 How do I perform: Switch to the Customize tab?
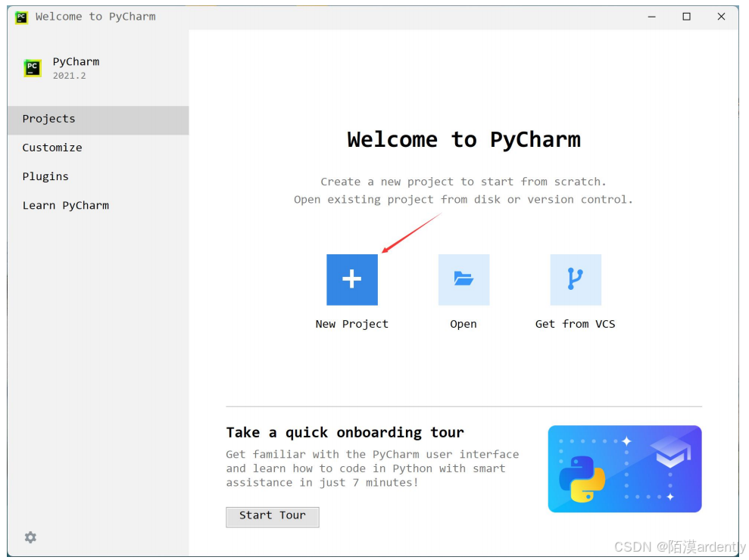pyautogui.click(x=98, y=148)
